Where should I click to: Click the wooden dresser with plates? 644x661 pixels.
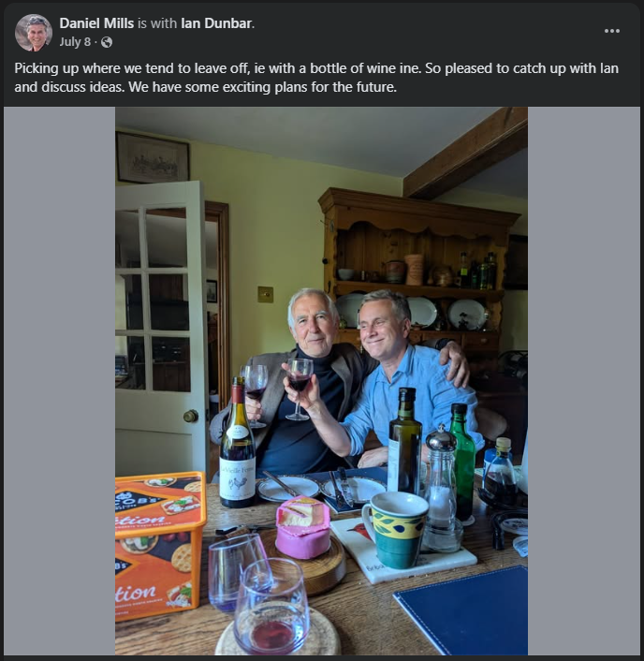tap(417, 262)
